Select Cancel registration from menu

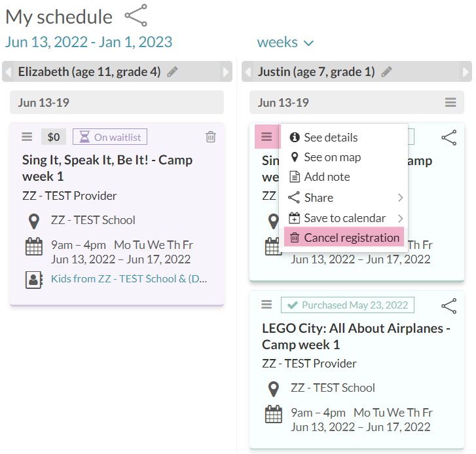tap(344, 238)
